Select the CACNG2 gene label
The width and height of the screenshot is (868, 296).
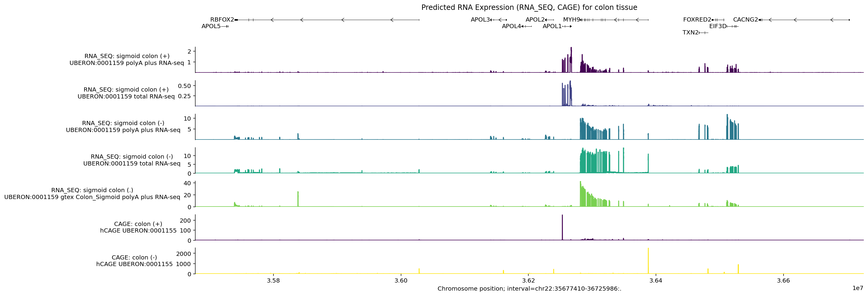click(745, 20)
